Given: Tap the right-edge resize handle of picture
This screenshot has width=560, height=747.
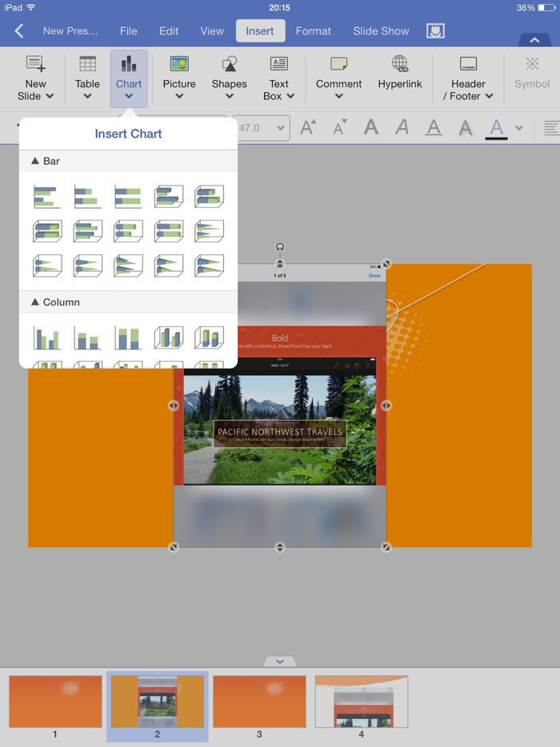Looking at the screenshot, I should click(x=386, y=405).
